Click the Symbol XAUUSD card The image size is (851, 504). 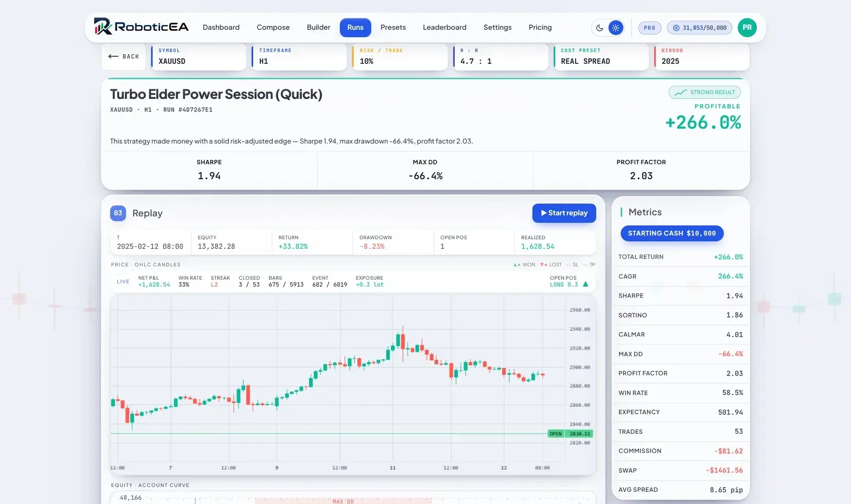(x=198, y=56)
